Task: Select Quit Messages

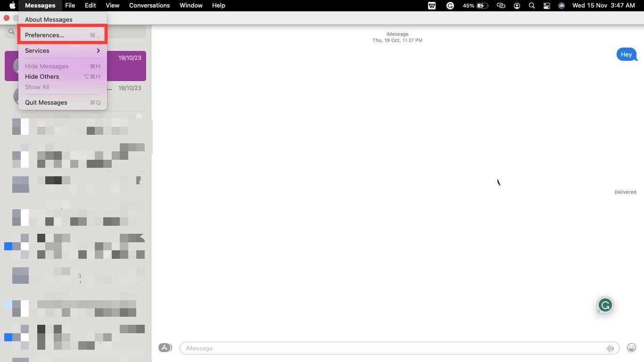Action: pyautogui.click(x=63, y=102)
